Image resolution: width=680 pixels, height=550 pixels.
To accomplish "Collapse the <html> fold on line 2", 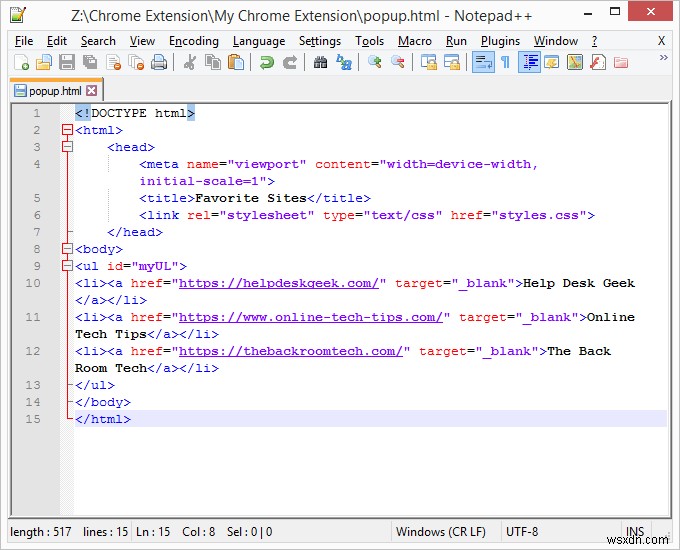I will click(x=67, y=130).
